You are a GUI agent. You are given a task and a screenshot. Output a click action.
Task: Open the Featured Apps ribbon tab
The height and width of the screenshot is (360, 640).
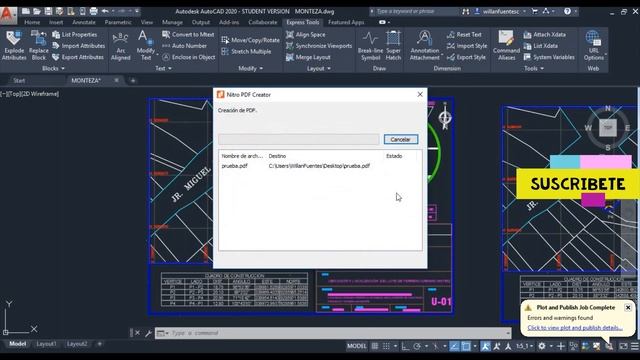[x=346, y=22]
